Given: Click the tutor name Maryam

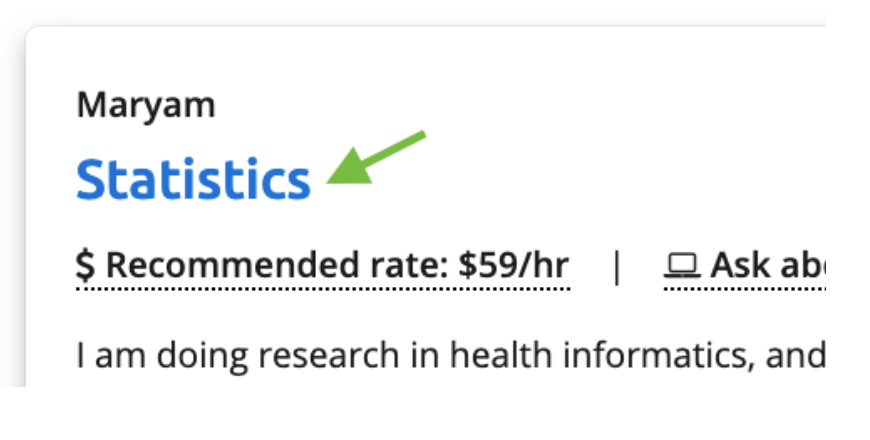Looking at the screenshot, I should pyautogui.click(x=146, y=105).
